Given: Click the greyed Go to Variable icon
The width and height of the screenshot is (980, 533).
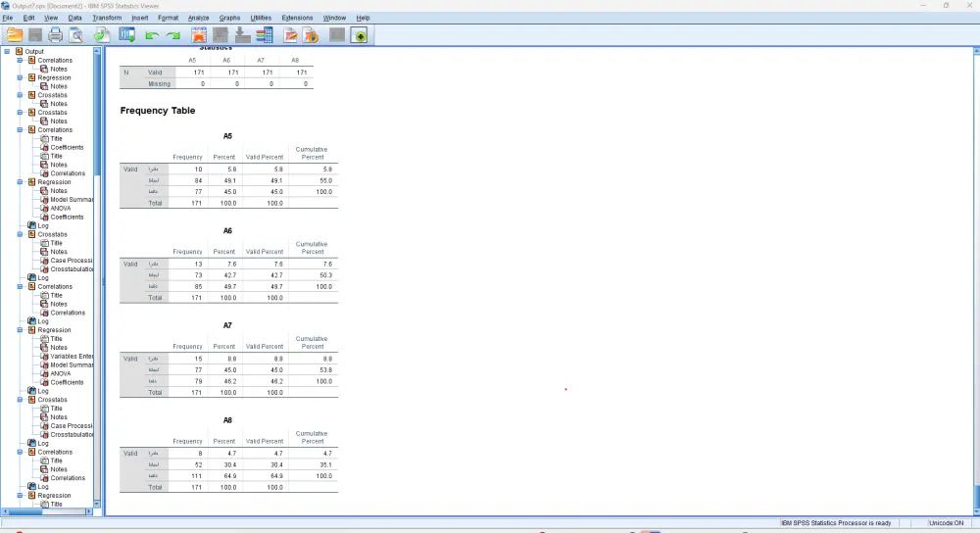Looking at the screenshot, I should click(242, 35).
